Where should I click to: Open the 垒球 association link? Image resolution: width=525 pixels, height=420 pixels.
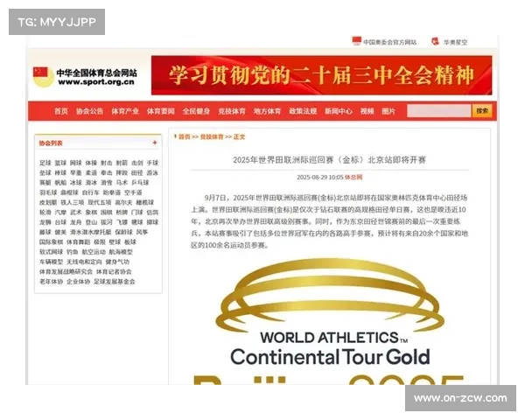coord(45,173)
